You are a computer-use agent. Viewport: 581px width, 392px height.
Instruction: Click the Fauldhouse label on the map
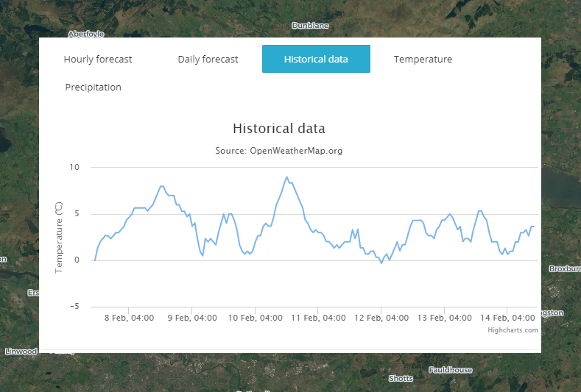pyautogui.click(x=450, y=370)
